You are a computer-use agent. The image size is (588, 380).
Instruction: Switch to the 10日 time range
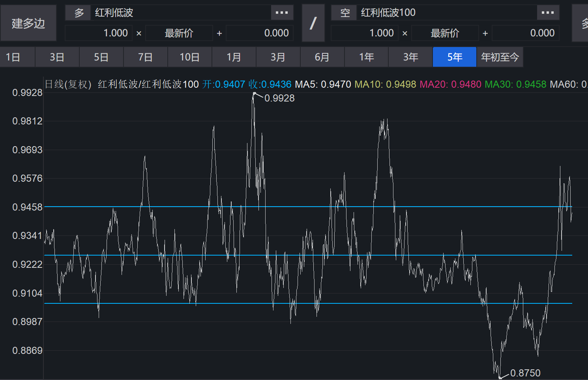tap(190, 57)
